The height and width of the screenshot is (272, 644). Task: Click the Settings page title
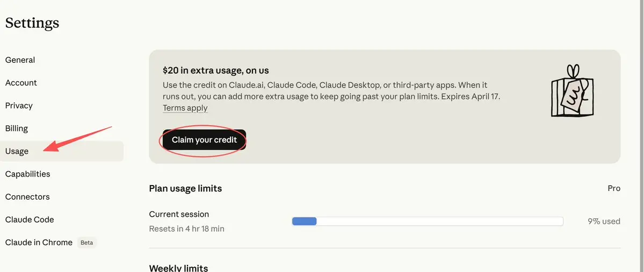click(32, 23)
